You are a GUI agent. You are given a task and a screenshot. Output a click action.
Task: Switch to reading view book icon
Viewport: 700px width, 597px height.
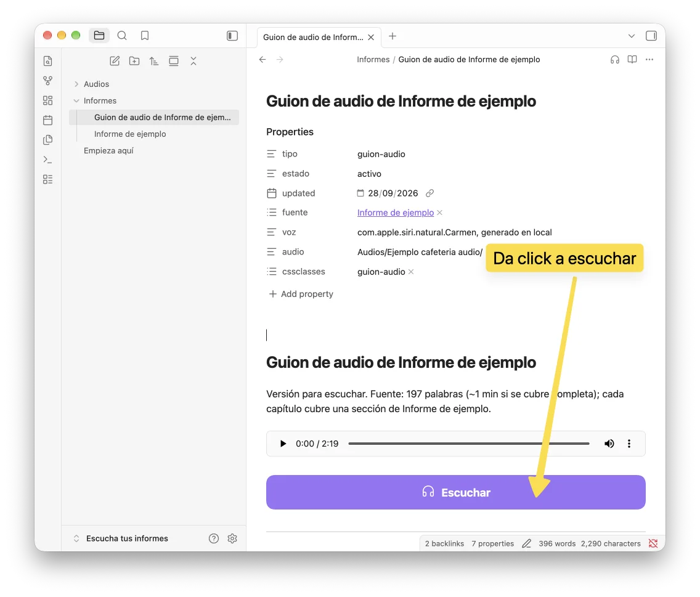click(632, 59)
